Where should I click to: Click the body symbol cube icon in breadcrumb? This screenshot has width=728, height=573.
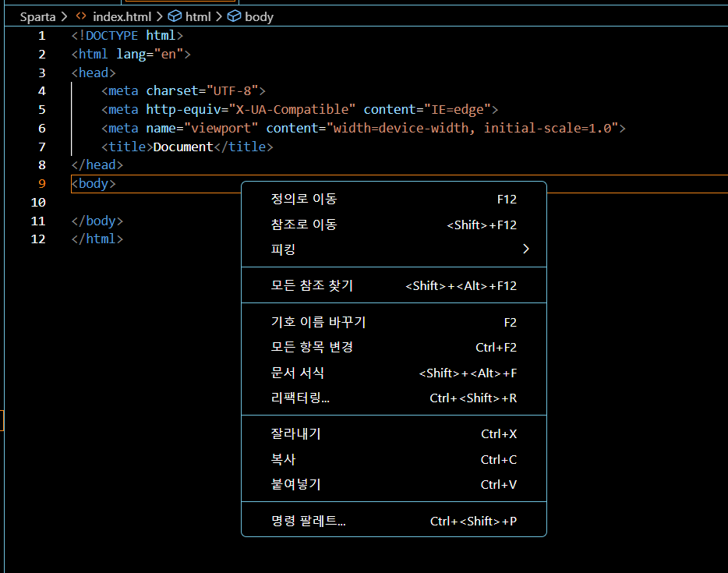pyautogui.click(x=234, y=16)
